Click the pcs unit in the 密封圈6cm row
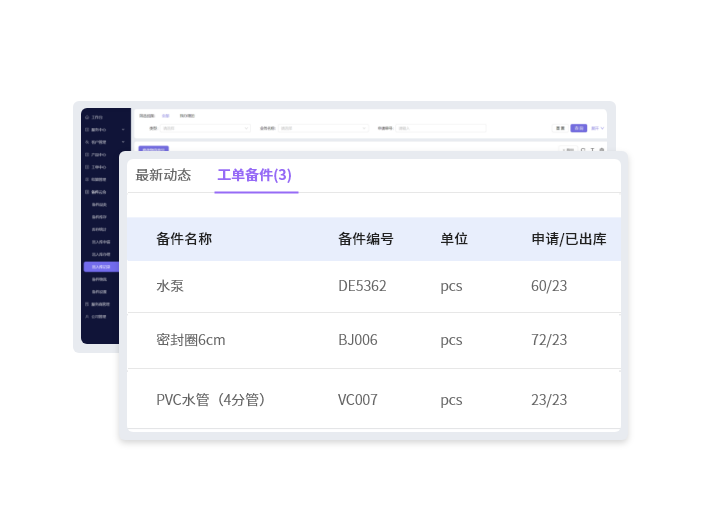Screen dimensions: 716x513 coord(451,340)
